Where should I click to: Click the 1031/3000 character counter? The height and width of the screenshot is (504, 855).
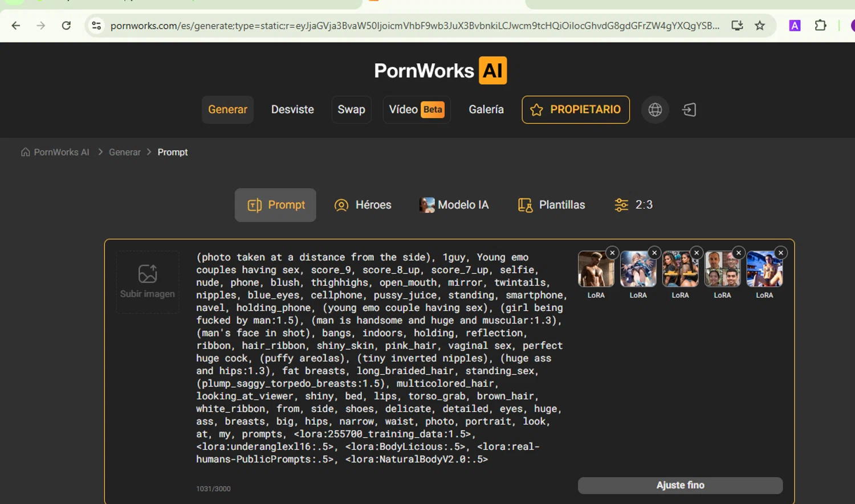(214, 489)
